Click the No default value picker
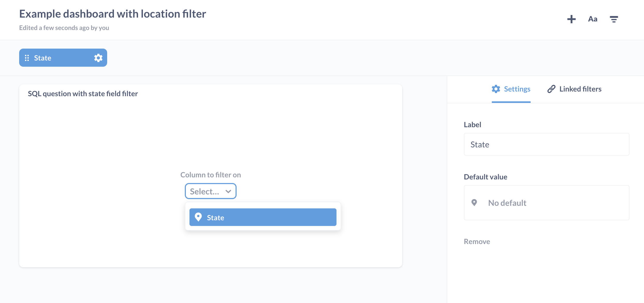644x303 pixels. point(546,203)
